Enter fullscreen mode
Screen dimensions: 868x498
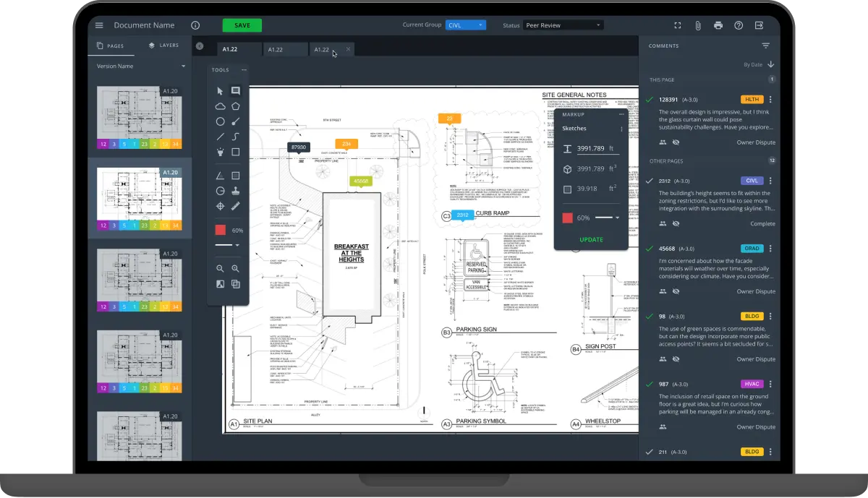[678, 25]
